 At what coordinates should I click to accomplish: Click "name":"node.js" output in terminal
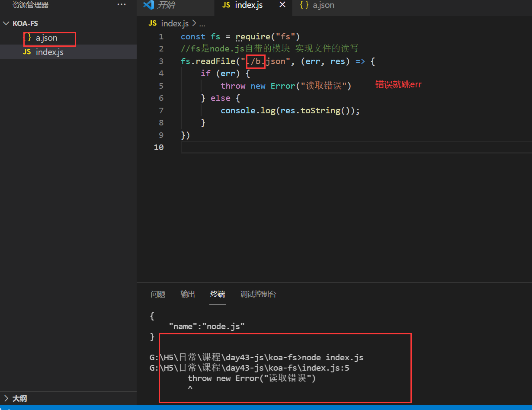[207, 327]
